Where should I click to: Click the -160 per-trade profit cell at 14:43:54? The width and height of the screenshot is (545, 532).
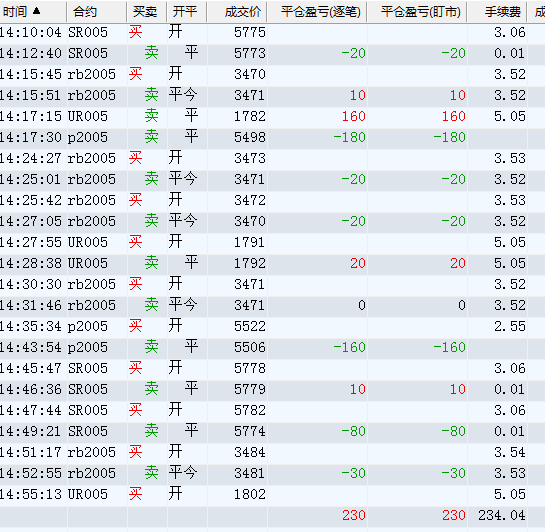point(349,347)
